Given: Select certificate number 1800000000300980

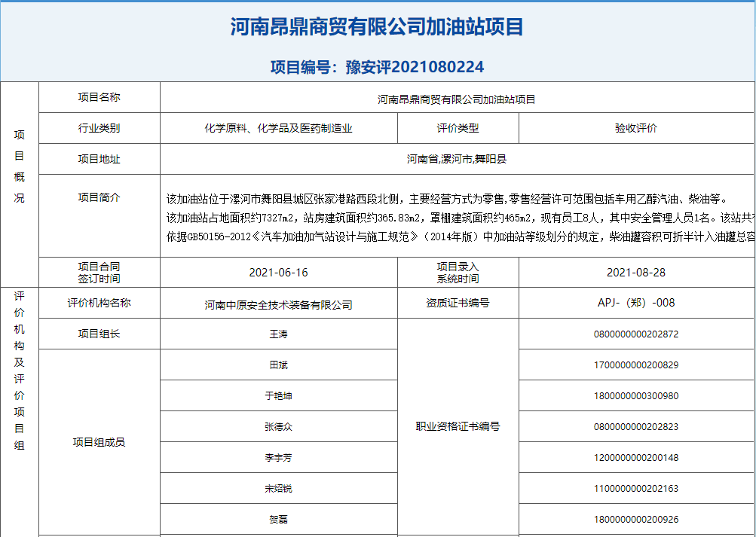Looking at the screenshot, I should (x=636, y=396).
